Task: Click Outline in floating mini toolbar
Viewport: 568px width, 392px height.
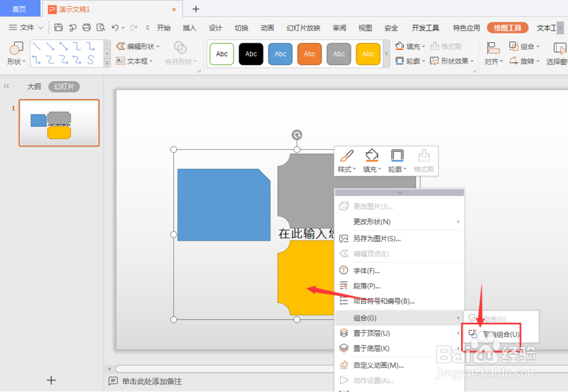Action: click(x=398, y=161)
